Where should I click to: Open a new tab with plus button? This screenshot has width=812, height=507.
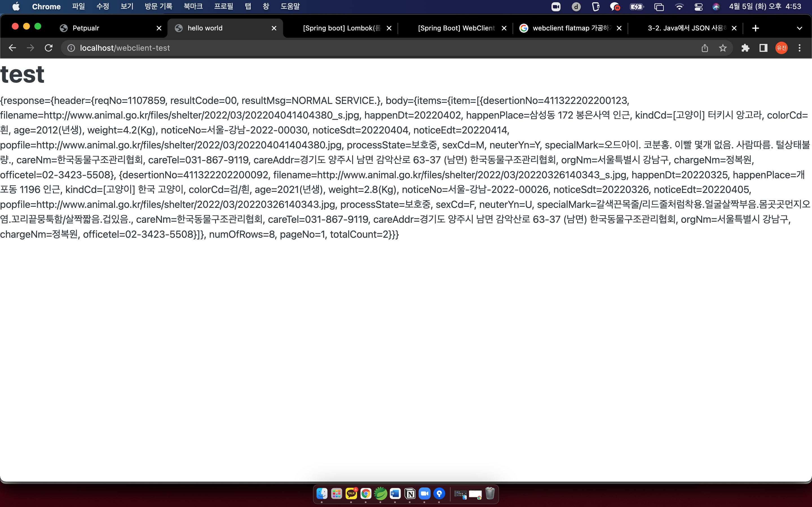coord(755,28)
